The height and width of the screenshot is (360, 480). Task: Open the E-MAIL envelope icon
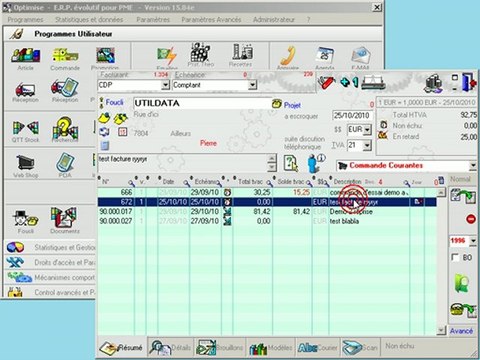(360, 56)
